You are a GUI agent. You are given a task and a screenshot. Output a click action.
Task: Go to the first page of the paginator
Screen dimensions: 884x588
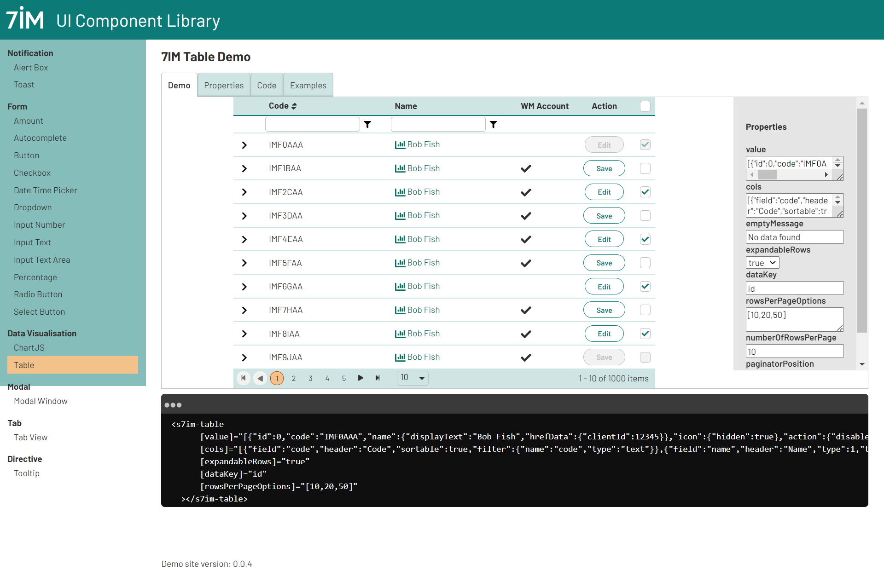[x=244, y=378]
